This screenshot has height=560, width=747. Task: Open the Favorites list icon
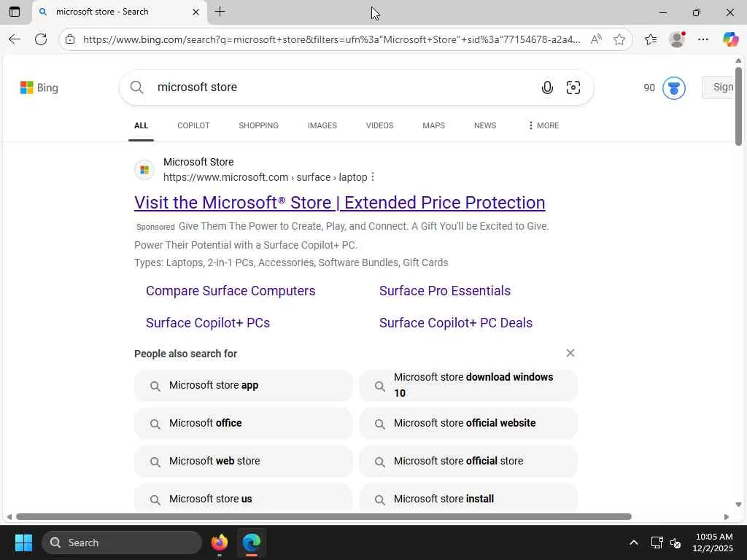pos(651,39)
